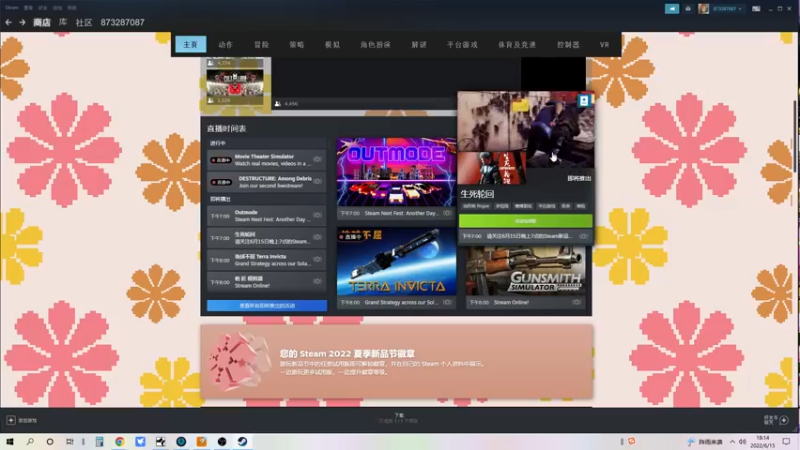Toggle reminder bell for Movie Theater Simulator
Screen dimensions: 800x450
317,160
